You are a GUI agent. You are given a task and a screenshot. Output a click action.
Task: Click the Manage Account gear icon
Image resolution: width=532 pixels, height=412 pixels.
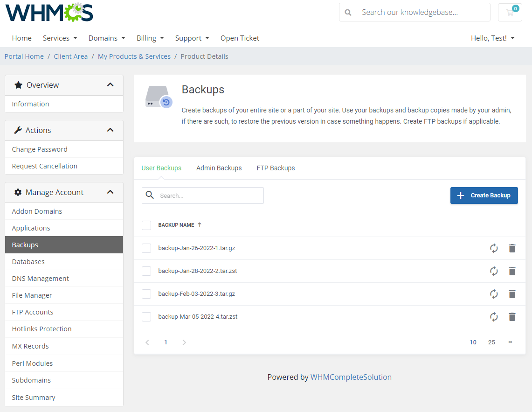(x=18, y=192)
